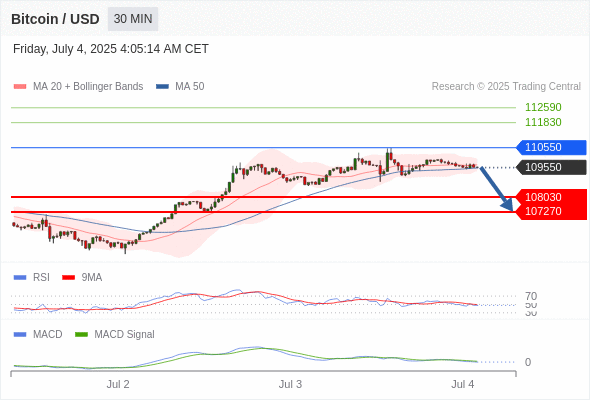Click the 111830 green resistance level
This screenshot has width=590, height=400.
543,122
